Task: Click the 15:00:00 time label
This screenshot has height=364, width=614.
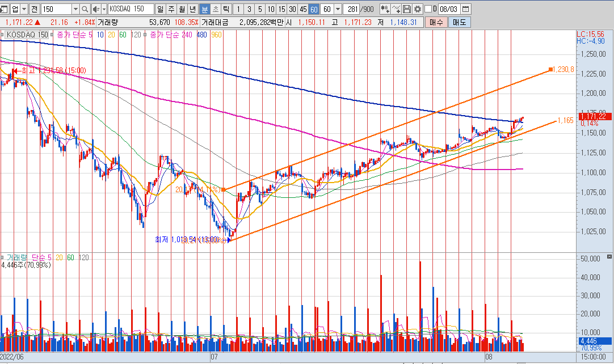Action: coord(593,357)
